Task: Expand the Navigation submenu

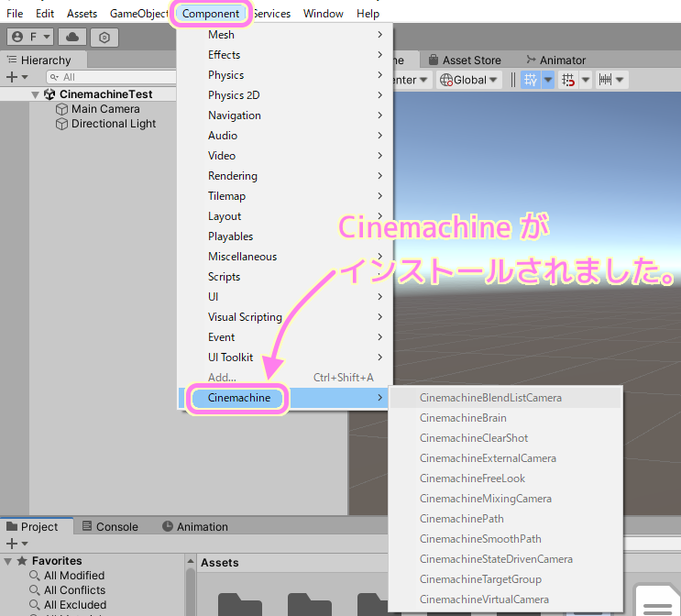Action: (x=285, y=115)
